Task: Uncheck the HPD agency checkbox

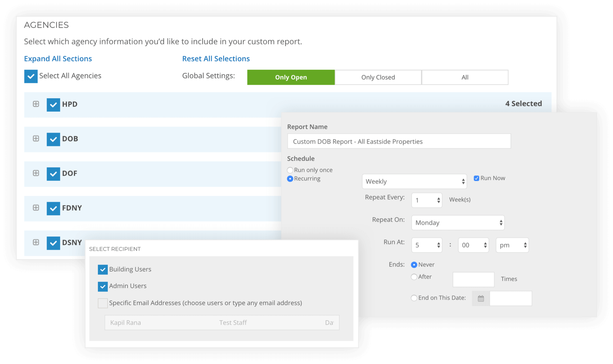Action: (x=53, y=105)
